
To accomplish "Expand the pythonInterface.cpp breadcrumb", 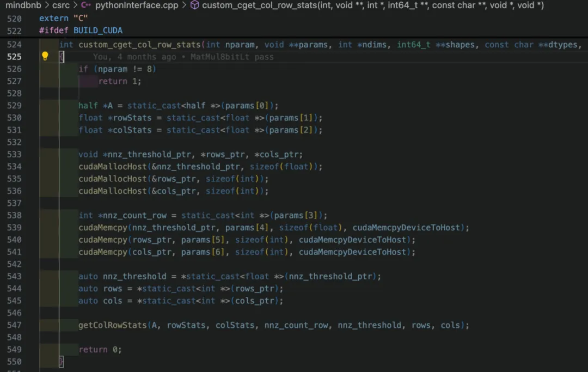I will [x=138, y=5].
